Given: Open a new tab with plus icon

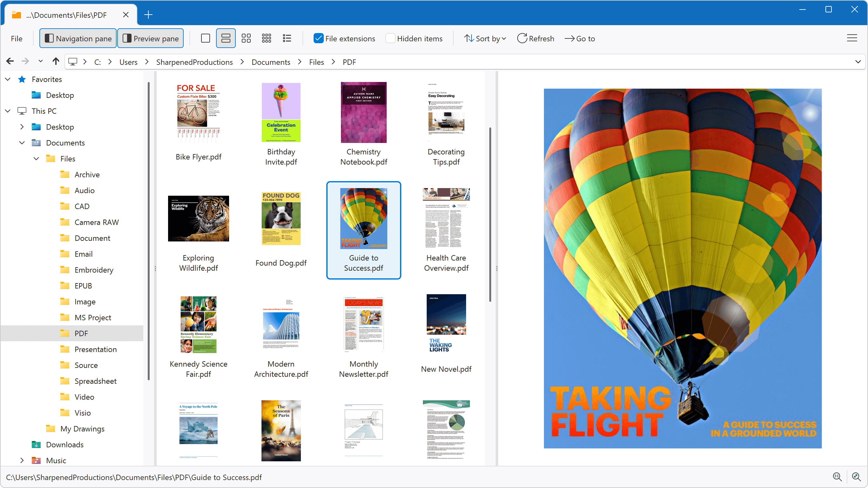Looking at the screenshot, I should pyautogui.click(x=148, y=15).
